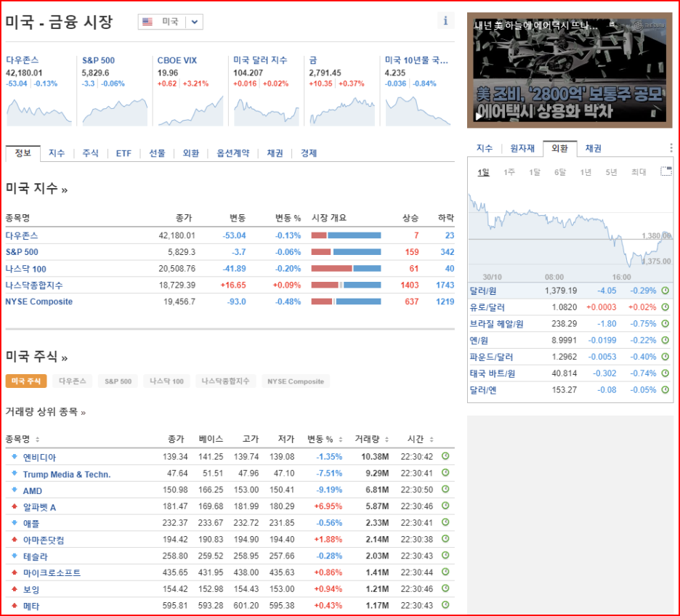Click clock icon in 브라질 헤알/원 row

click(665, 323)
